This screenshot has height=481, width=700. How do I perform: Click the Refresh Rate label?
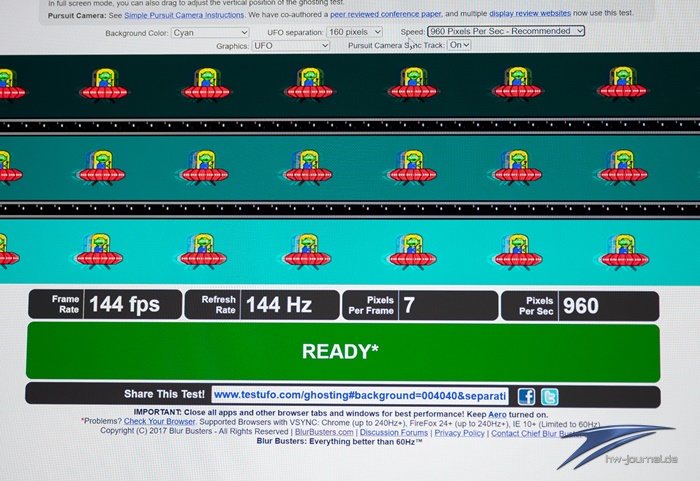[219, 305]
